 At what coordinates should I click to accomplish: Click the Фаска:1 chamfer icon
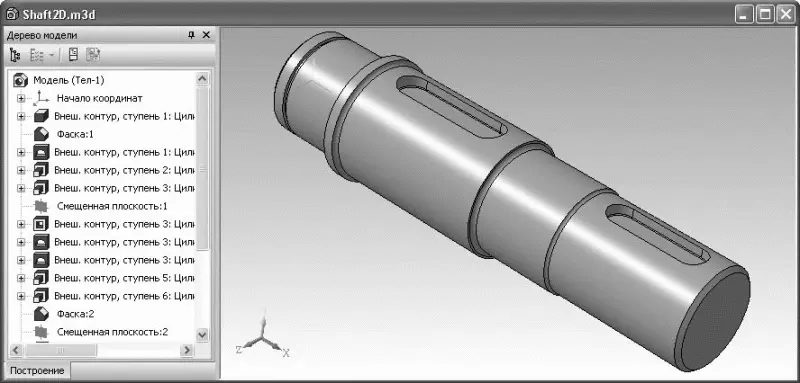[41, 135]
